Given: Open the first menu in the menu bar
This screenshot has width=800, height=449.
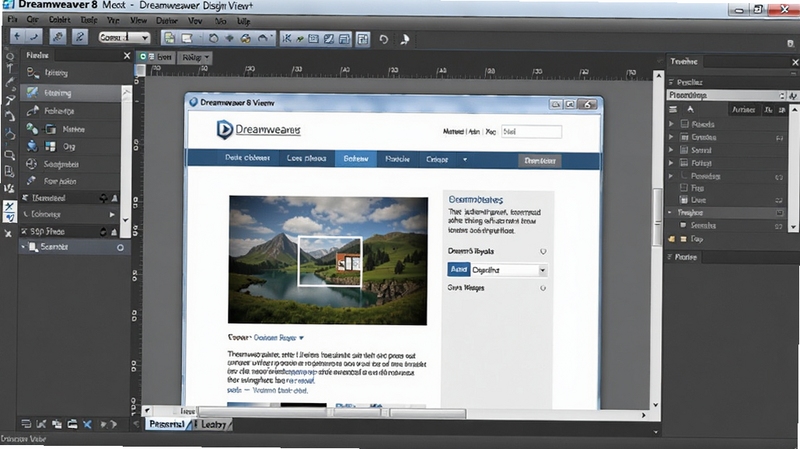Looking at the screenshot, I should coord(12,19).
